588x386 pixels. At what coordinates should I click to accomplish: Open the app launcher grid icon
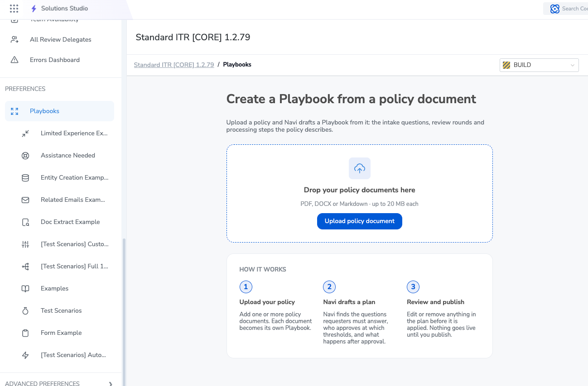pos(14,9)
